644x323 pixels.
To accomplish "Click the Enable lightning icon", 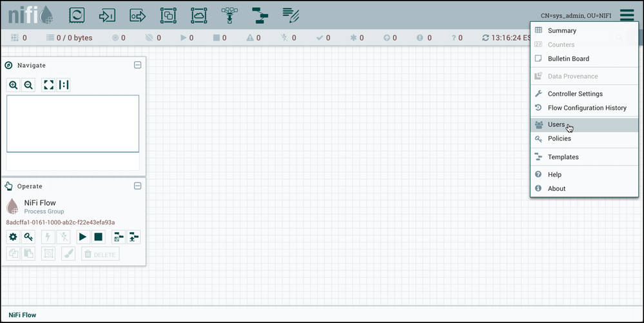I will [48, 237].
